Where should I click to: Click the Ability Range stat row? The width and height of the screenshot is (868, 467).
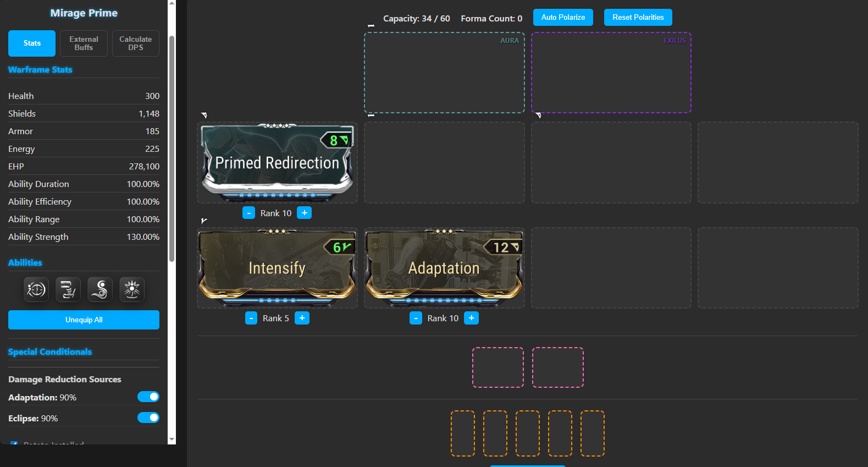(x=84, y=219)
